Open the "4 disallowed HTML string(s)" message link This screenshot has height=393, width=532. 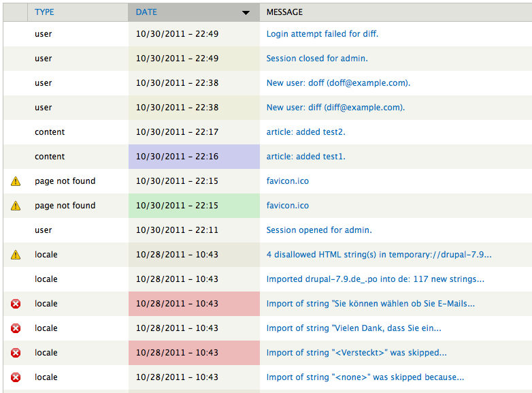[x=378, y=255]
